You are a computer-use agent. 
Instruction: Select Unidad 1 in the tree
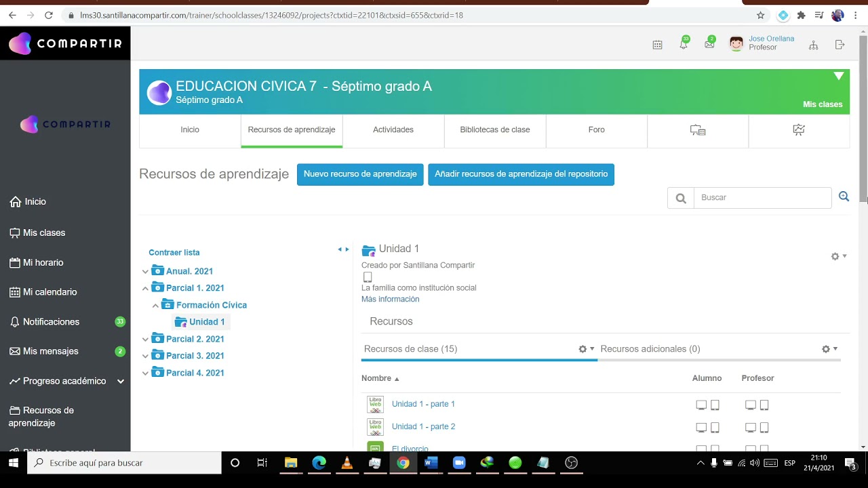(x=207, y=322)
